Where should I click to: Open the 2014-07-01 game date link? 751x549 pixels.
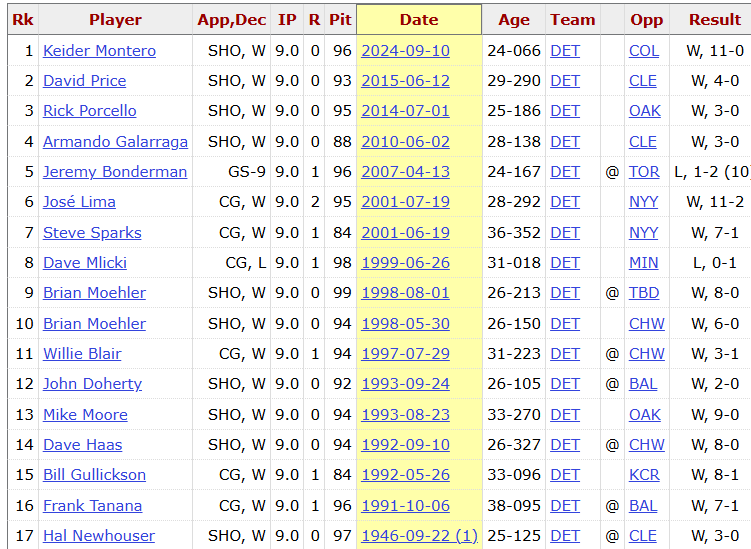tap(405, 111)
